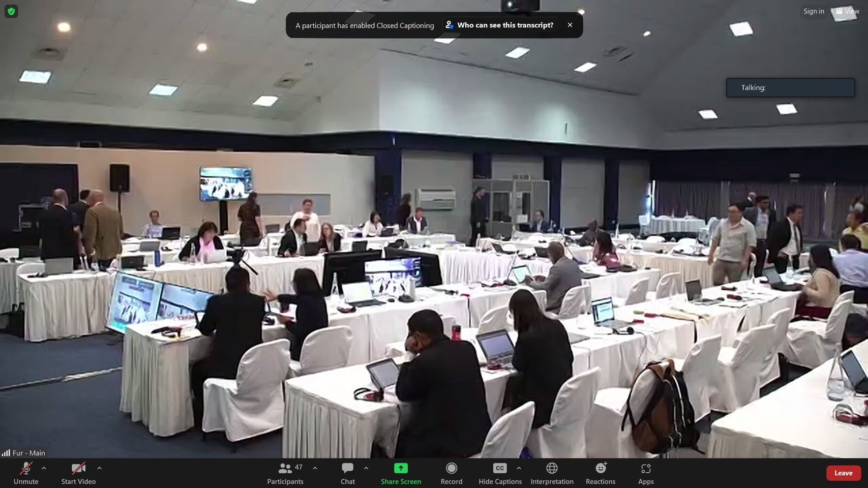Open the Chat panel

348,473
